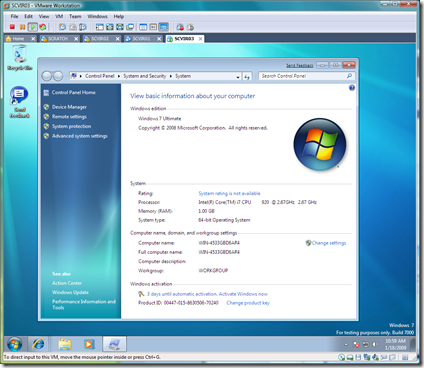
Task: Open Device Manager link
Action: pos(69,107)
